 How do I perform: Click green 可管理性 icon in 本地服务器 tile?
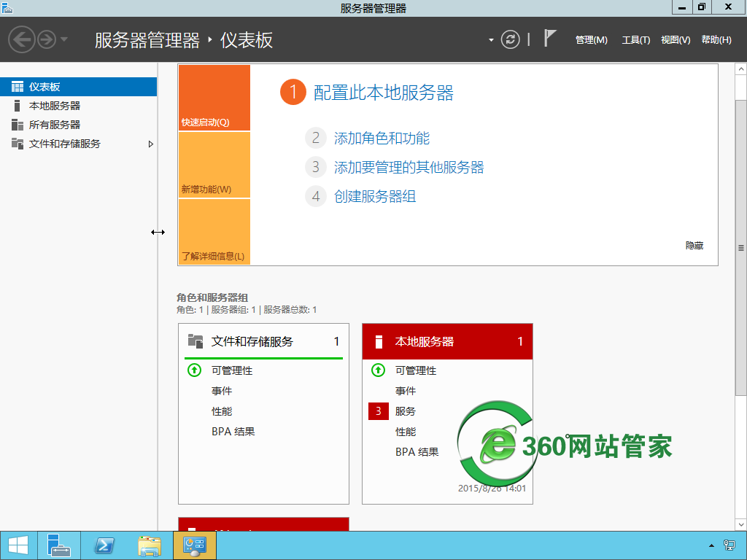pyautogui.click(x=379, y=370)
